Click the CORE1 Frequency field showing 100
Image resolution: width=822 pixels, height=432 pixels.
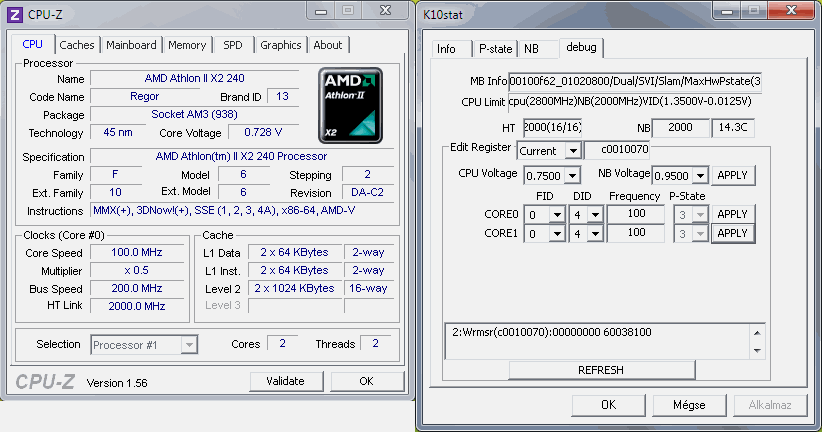click(636, 233)
